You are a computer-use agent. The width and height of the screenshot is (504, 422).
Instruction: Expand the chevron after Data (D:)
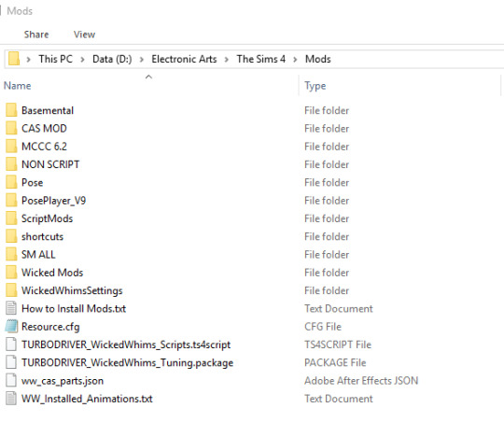pos(142,60)
